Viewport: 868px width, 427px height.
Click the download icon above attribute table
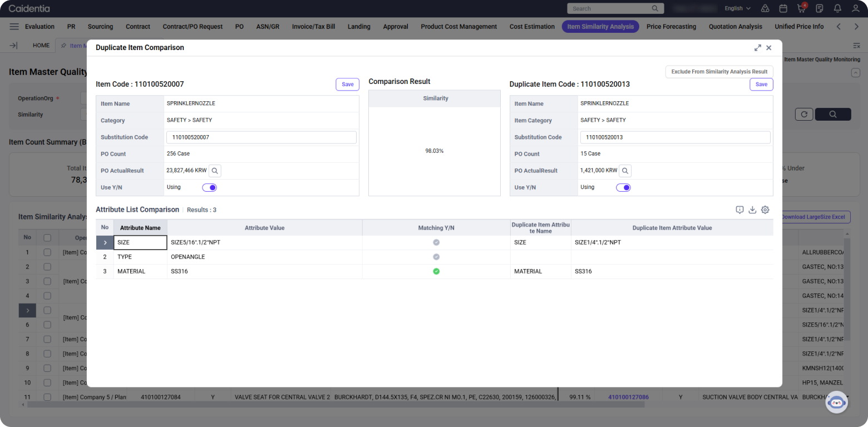(752, 210)
